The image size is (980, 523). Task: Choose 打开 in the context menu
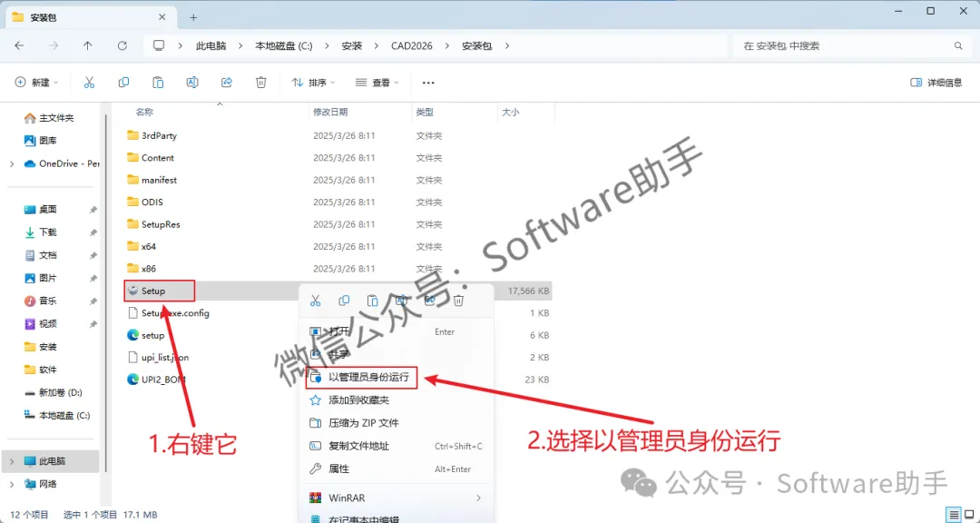[x=397, y=331]
